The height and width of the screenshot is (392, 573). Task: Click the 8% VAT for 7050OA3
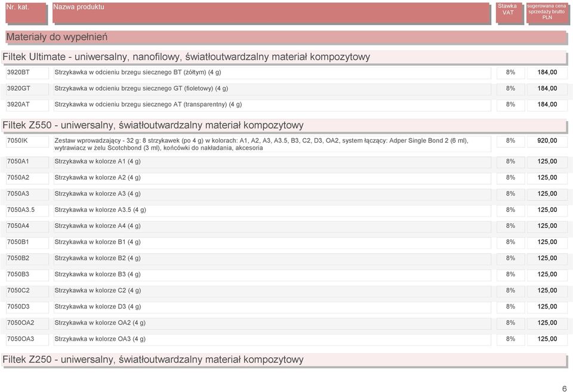[x=510, y=339]
